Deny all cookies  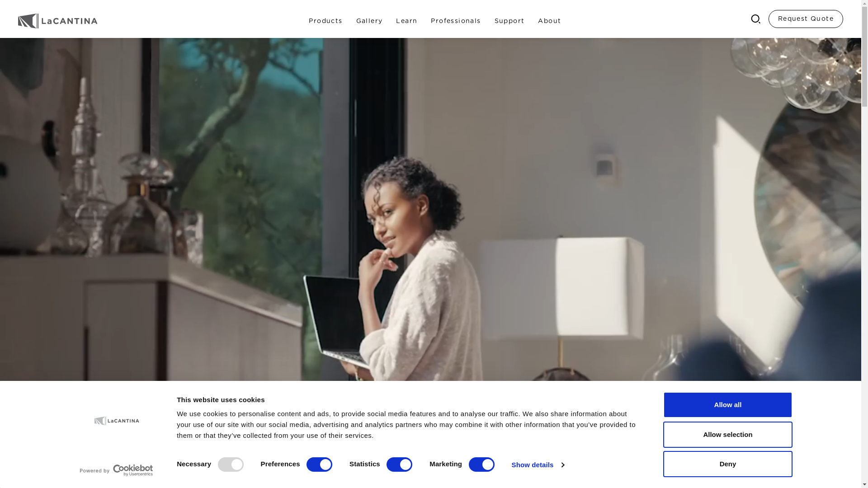728,464
